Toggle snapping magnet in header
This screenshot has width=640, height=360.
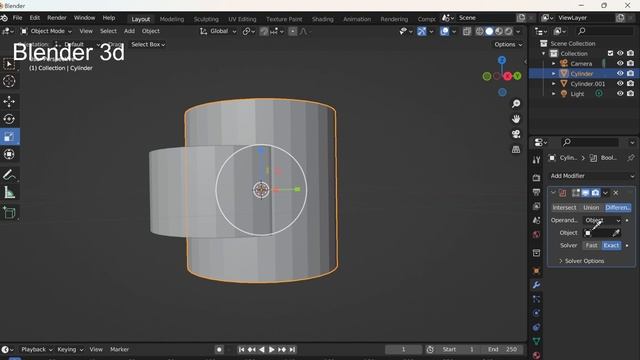[x=264, y=31]
